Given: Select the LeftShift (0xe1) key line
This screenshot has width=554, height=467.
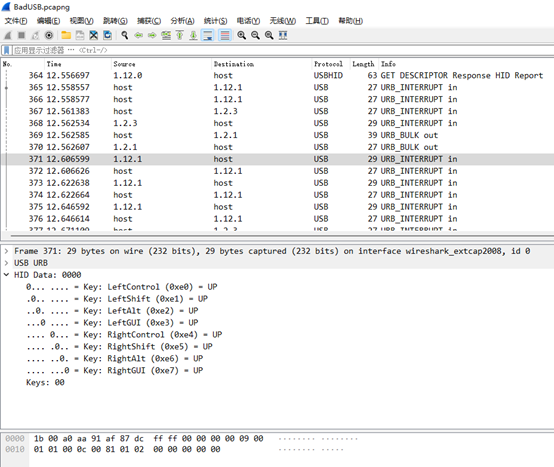Looking at the screenshot, I should (x=117, y=299).
